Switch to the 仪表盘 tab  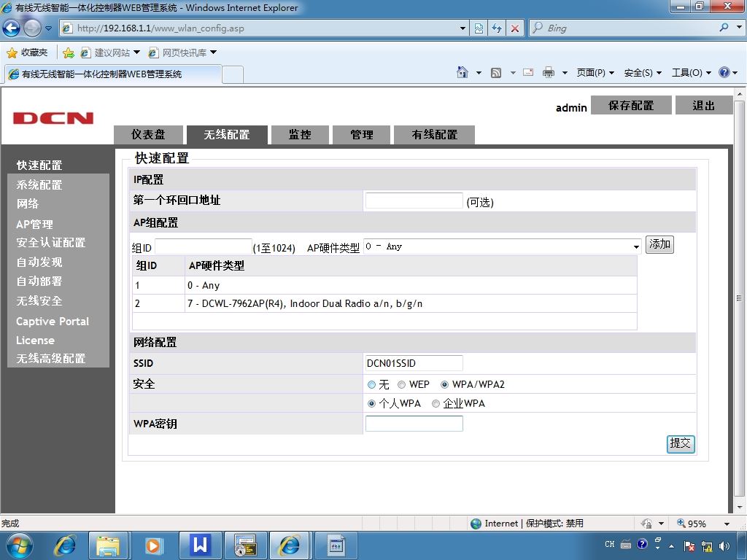coord(148,135)
